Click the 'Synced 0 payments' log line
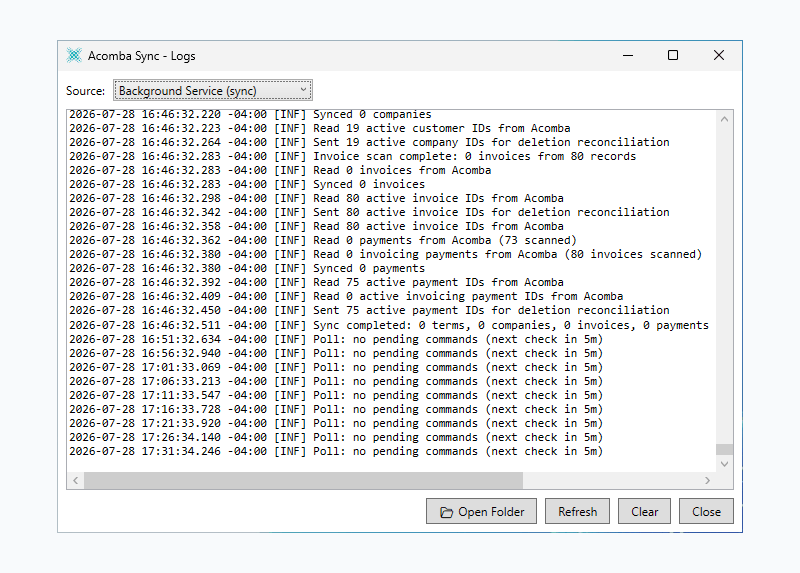Viewport: 800px width, 573px height. (247, 268)
